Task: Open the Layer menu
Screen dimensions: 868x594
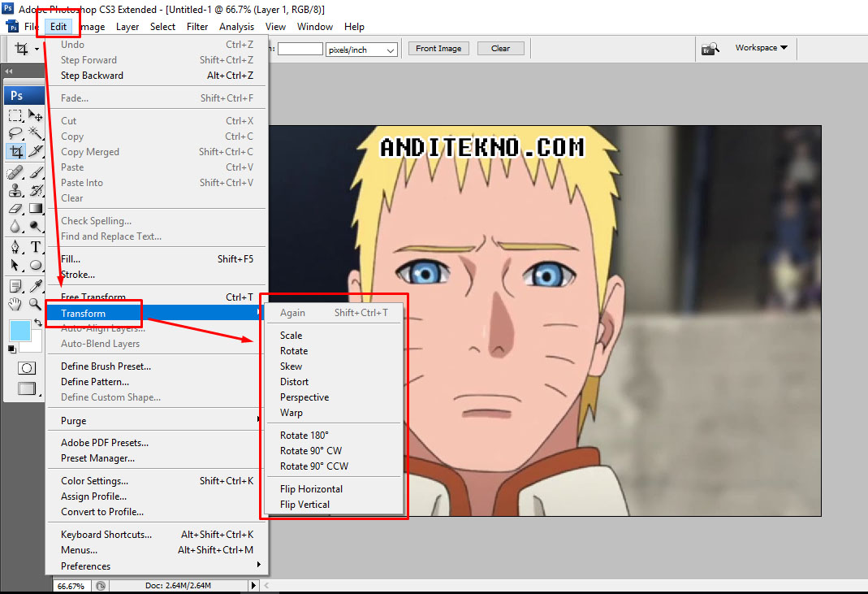Action: coord(127,27)
